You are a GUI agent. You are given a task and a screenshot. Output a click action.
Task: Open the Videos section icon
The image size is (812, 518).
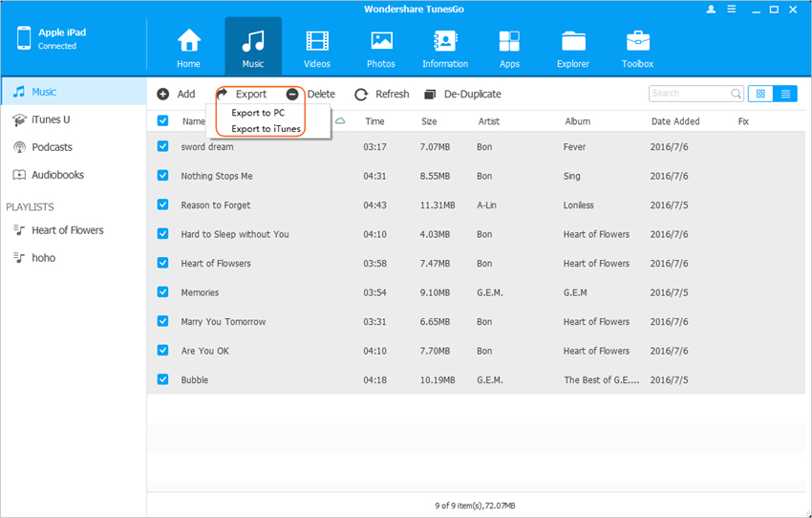click(316, 48)
